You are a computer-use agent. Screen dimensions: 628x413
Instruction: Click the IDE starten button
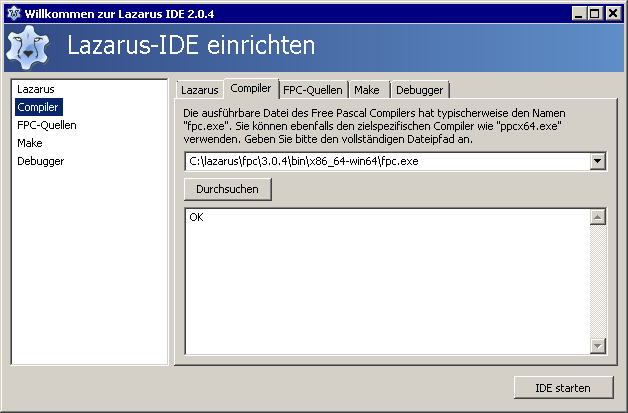click(x=563, y=388)
